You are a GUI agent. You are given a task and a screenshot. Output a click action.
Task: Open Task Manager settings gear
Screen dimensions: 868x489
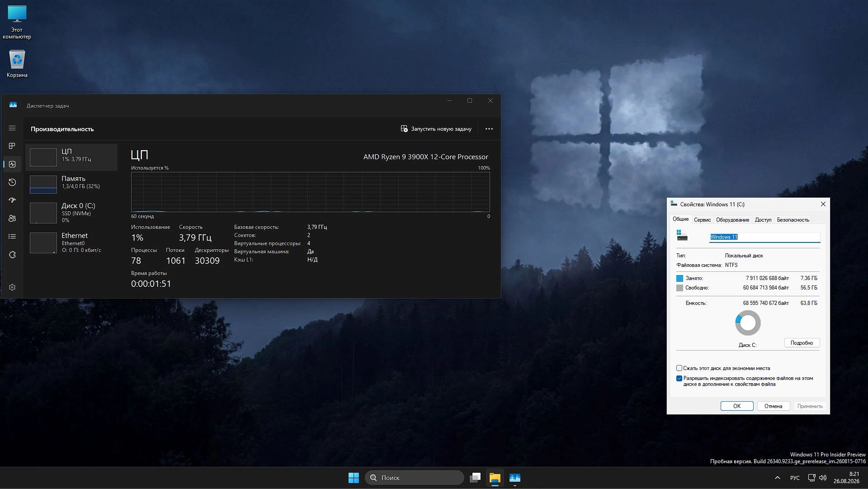tap(12, 288)
